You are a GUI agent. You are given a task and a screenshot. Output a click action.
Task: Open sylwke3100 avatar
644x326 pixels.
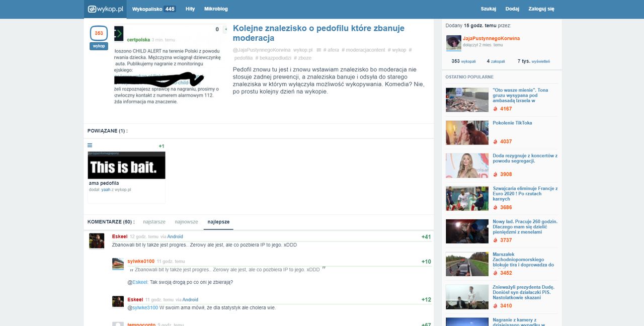point(118,264)
